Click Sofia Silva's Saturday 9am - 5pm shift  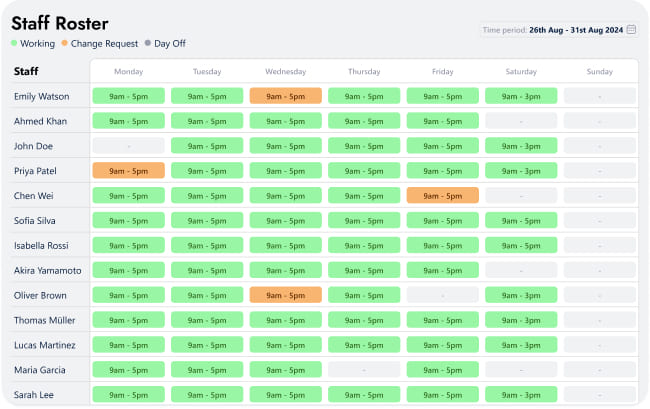pos(521,220)
